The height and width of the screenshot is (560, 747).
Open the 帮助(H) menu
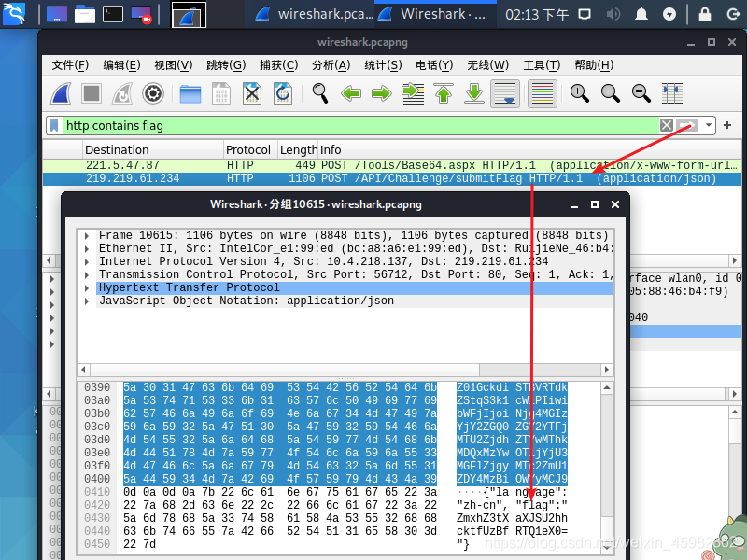[594, 64]
